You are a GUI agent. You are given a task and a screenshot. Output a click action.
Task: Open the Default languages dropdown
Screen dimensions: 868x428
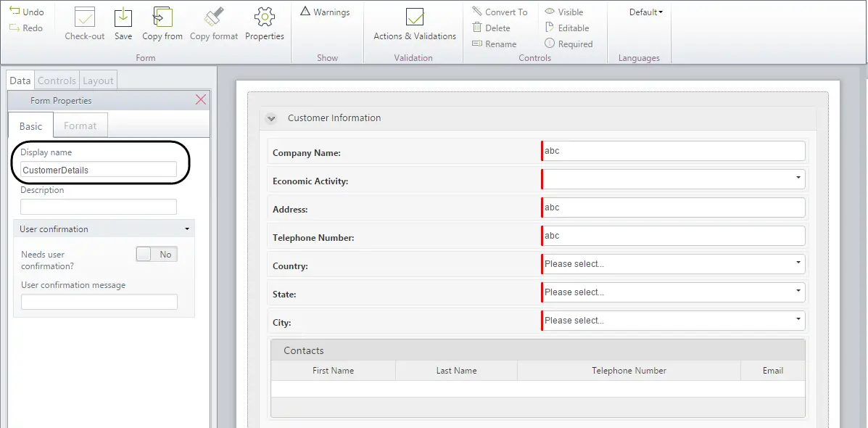[646, 12]
